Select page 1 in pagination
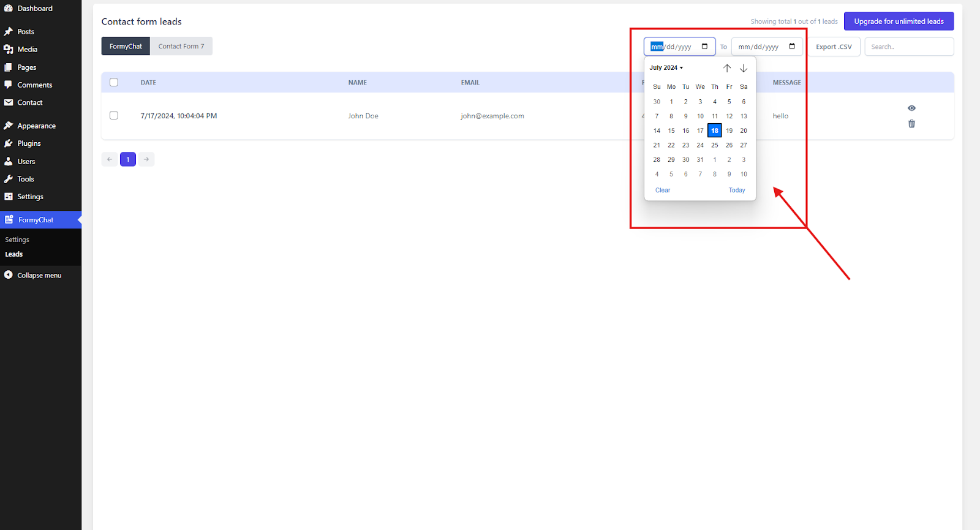The width and height of the screenshot is (980, 530). click(128, 160)
